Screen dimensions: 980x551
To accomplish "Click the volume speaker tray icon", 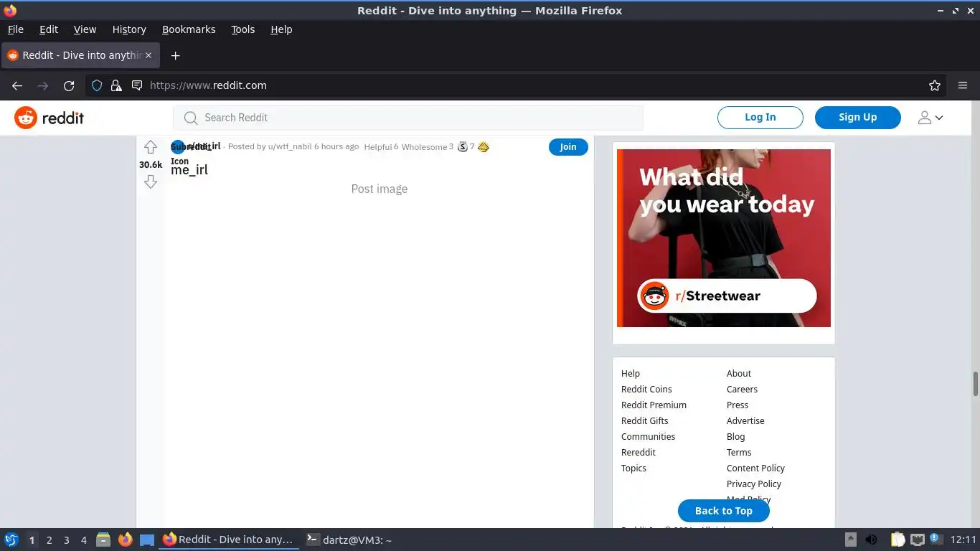I will [x=872, y=540].
